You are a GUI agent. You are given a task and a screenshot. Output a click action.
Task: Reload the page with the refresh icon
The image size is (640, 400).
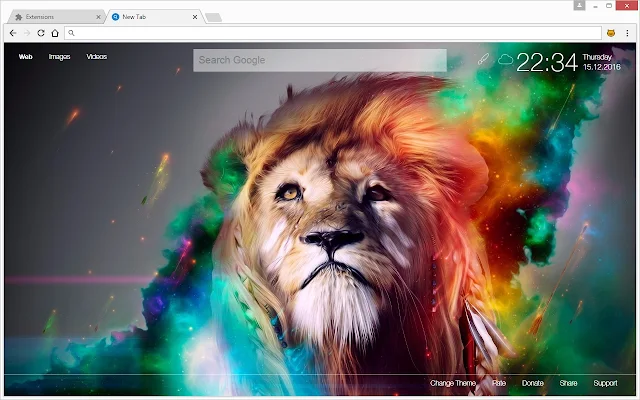pos(41,33)
